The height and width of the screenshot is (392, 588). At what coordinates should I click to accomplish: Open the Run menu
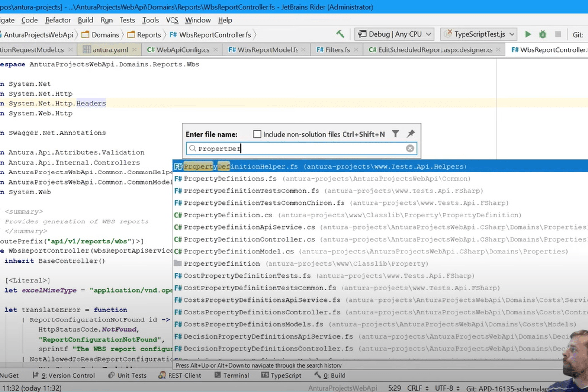[x=106, y=20]
